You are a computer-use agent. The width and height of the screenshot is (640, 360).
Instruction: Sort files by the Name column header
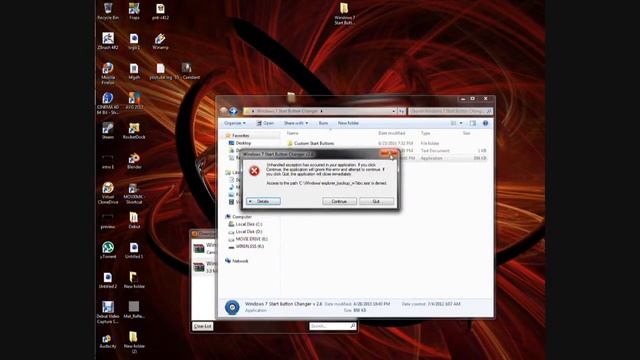[292, 133]
